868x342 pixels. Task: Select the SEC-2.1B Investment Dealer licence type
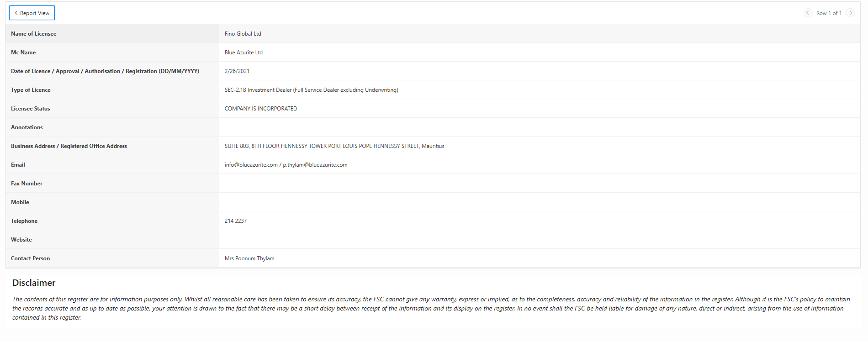[x=311, y=90]
